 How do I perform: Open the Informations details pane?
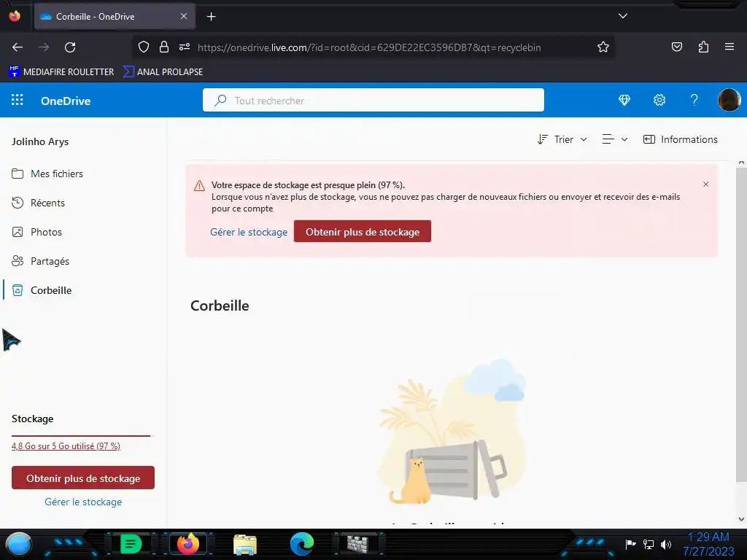pos(681,139)
